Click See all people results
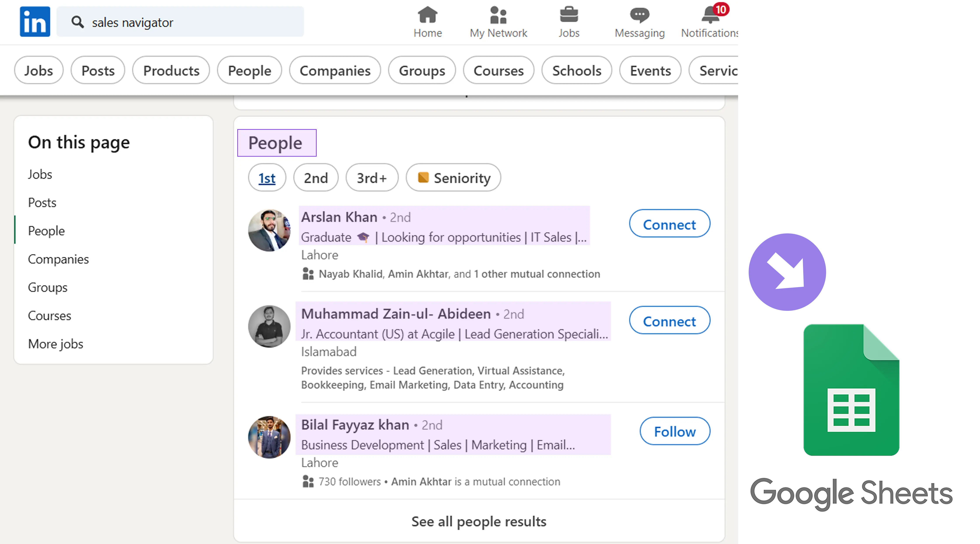Image resolution: width=980 pixels, height=544 pixels. (479, 521)
